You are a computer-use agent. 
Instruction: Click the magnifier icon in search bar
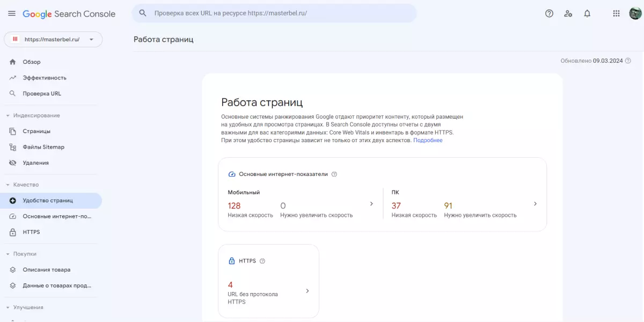pos(143,13)
